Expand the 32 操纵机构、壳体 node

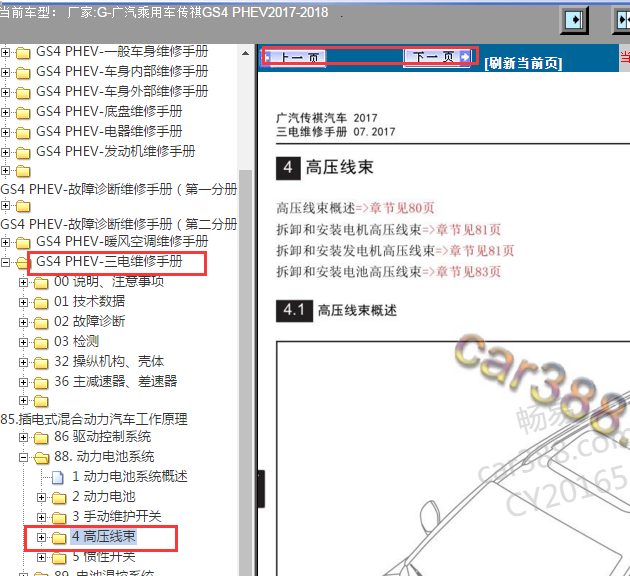point(23,362)
